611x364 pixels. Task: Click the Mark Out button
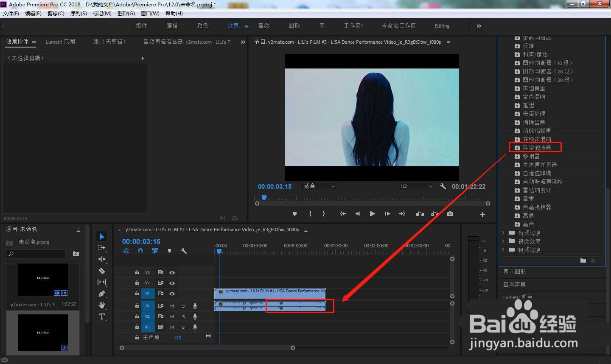click(x=324, y=214)
